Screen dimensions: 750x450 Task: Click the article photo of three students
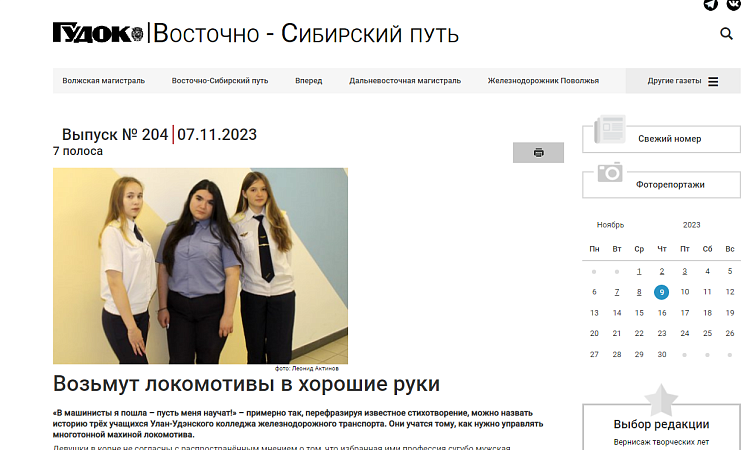pyautogui.click(x=200, y=266)
